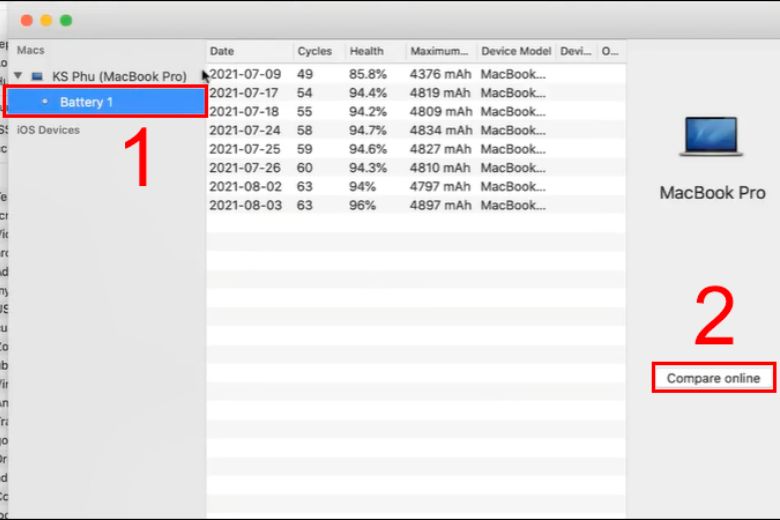Click the O... column header
The height and width of the screenshot is (520, 780).
[610, 51]
